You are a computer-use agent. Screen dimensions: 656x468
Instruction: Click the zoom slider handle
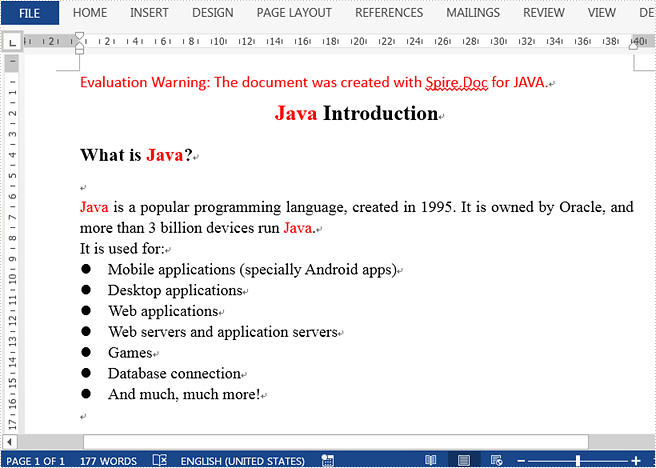(578, 460)
